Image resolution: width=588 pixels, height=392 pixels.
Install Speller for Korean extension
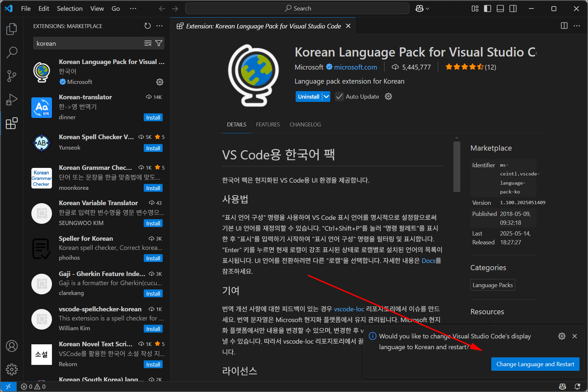[x=153, y=258]
